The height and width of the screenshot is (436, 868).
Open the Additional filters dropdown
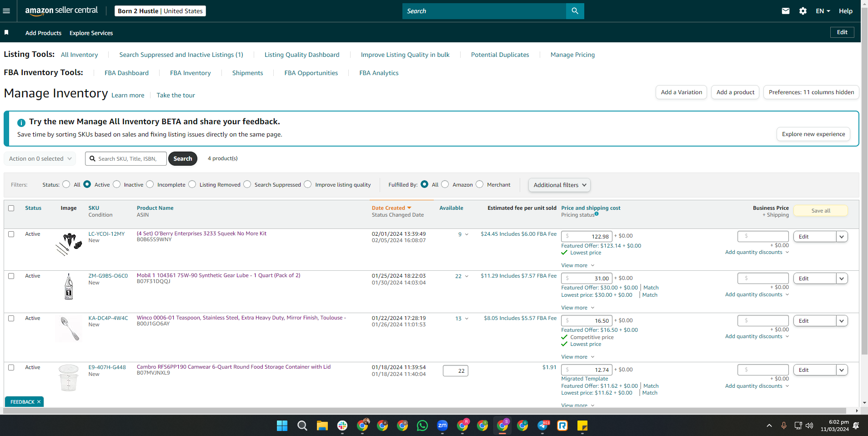tap(559, 185)
